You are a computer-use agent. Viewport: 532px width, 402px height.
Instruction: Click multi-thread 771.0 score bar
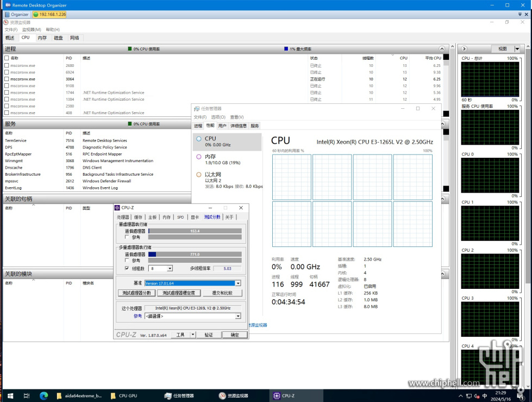click(x=195, y=254)
